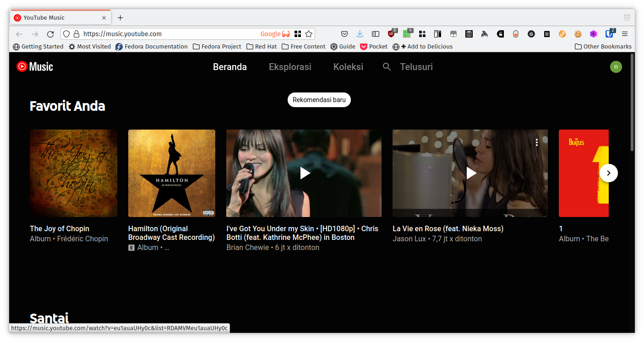Open the orange music note extension
The width and height of the screenshot is (644, 342).
click(562, 34)
